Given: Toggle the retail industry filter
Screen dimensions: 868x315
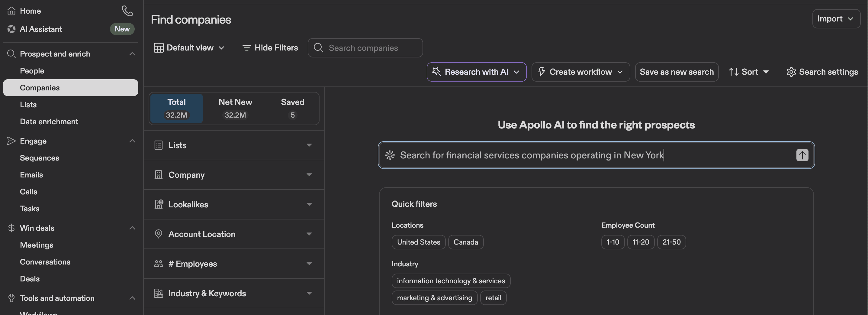Looking at the screenshot, I should [493, 297].
